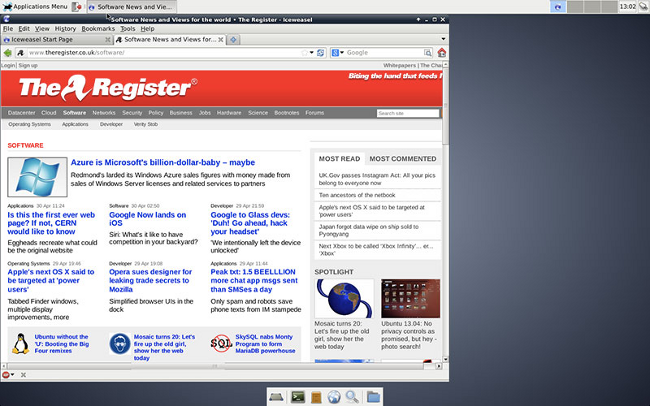
Task: Open the File menu
Action: [x=8, y=29]
